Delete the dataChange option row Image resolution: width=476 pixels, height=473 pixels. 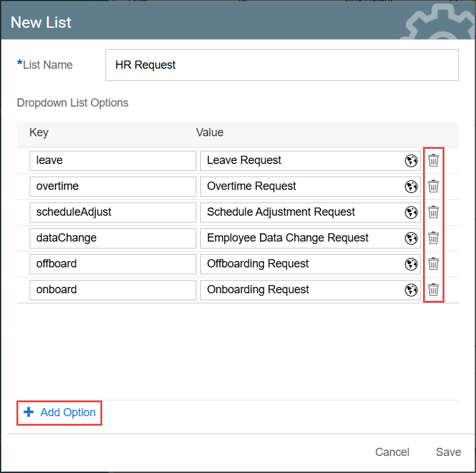tap(433, 238)
